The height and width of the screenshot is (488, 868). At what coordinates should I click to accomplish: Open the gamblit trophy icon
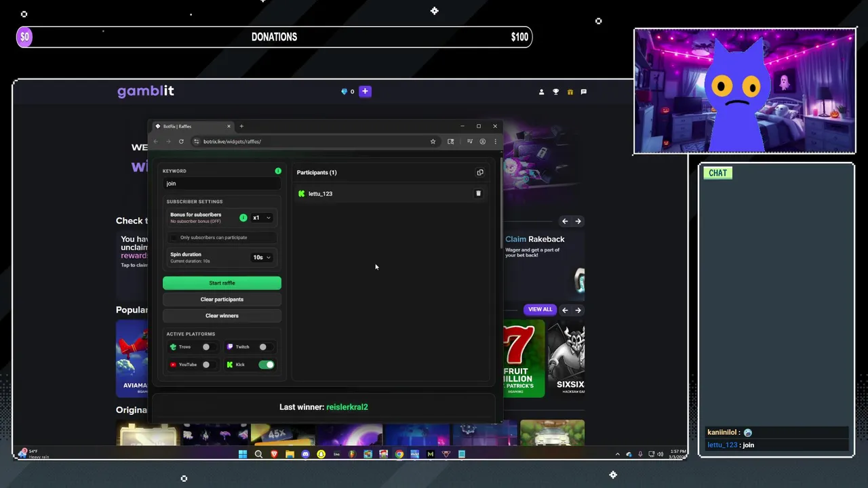pos(555,91)
